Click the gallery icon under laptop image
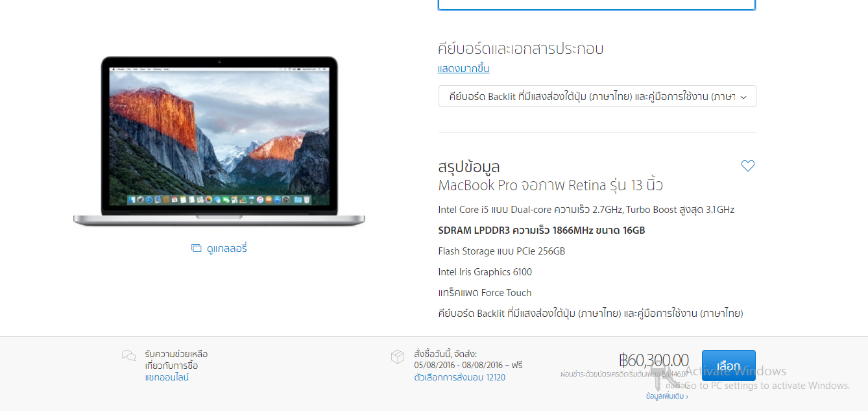Screen dimensions: 868x411 tap(196, 249)
